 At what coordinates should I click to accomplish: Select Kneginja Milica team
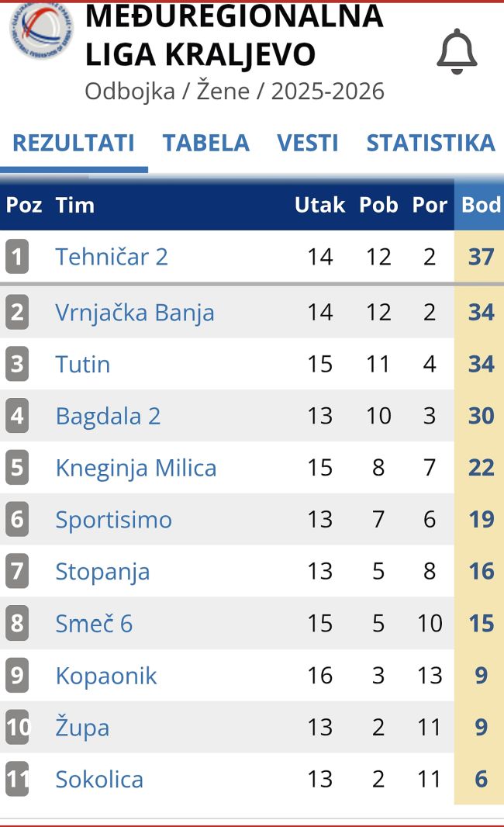pos(136,469)
